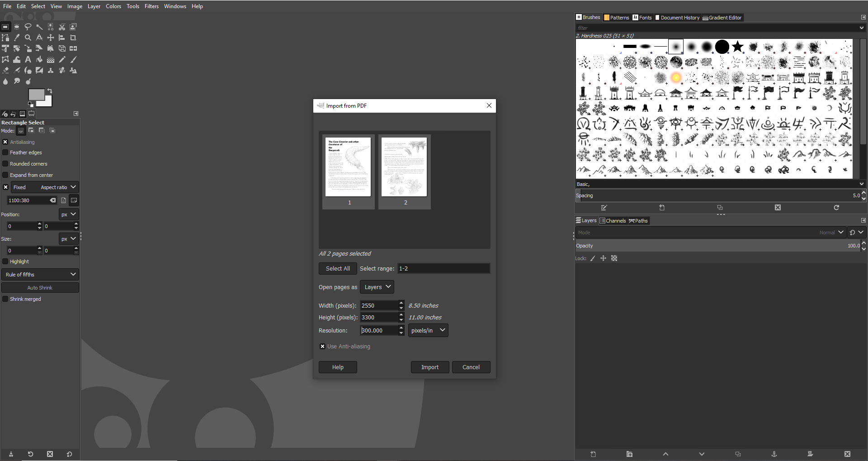Open Rule of fifths guides dropdown
868x461 pixels.
(40, 275)
